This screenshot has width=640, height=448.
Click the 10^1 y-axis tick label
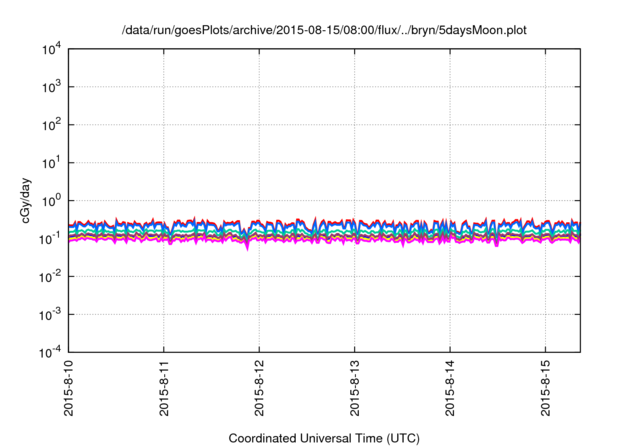[x=51, y=163]
